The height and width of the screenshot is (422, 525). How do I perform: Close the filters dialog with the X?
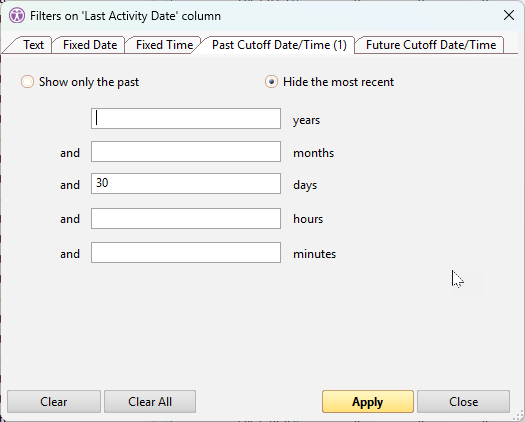pyautogui.click(x=509, y=15)
